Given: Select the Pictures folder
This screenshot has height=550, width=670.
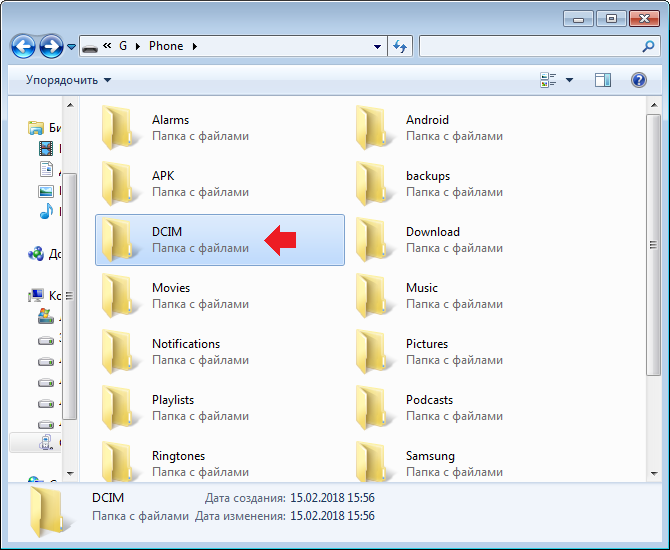Looking at the screenshot, I should [473, 352].
